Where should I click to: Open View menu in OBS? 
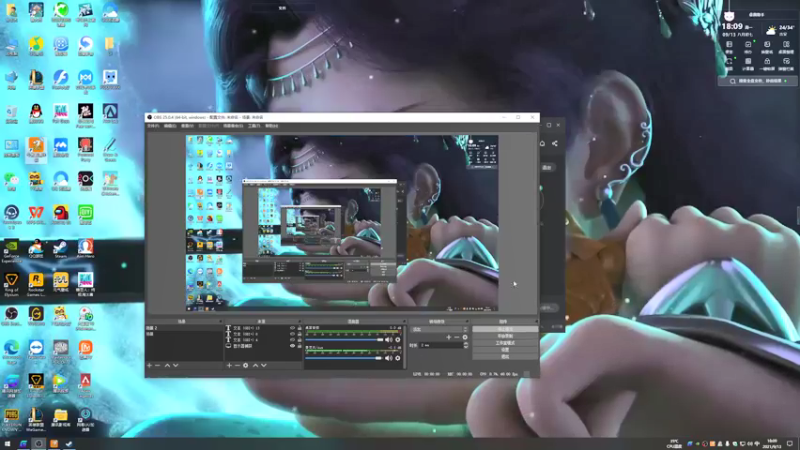187,126
